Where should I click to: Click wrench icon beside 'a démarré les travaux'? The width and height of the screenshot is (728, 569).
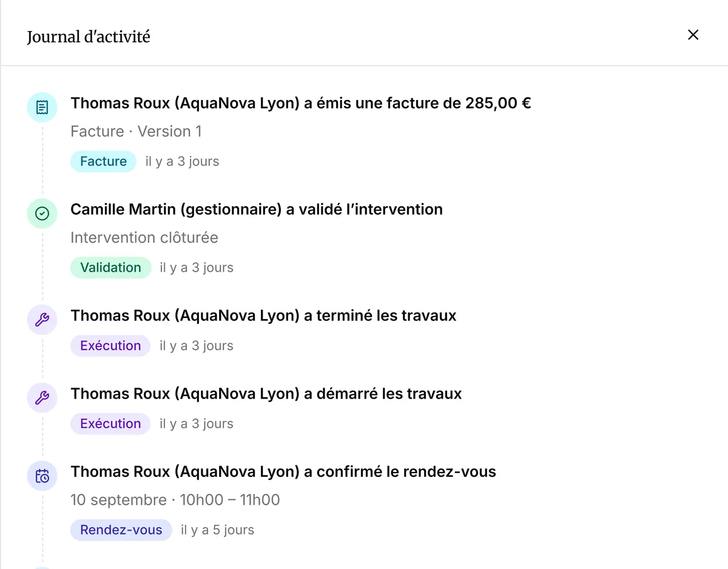42,399
